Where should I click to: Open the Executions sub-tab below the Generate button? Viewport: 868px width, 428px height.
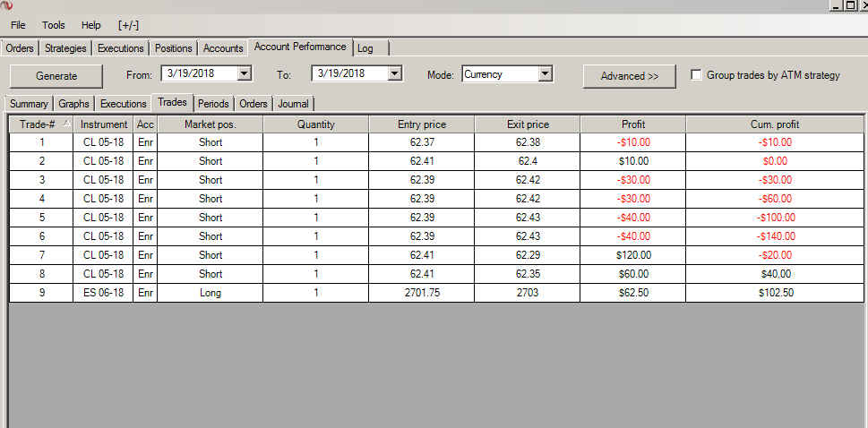[124, 104]
